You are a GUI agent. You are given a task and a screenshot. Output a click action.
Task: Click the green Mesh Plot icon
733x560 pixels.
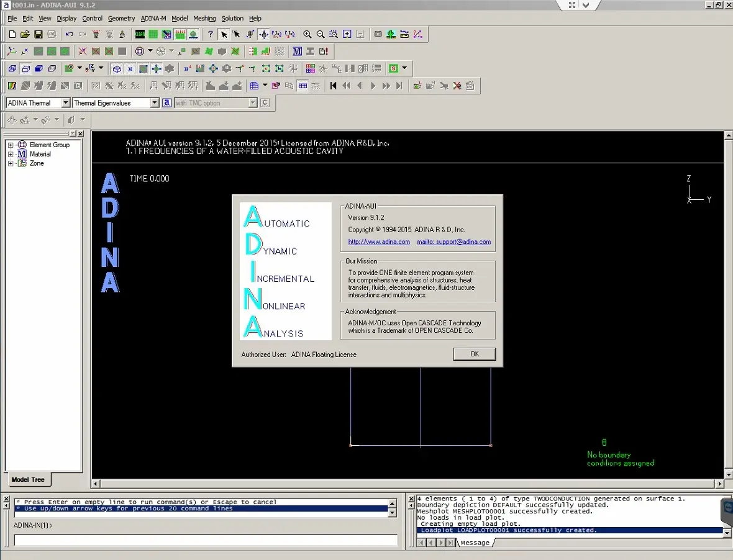153,34
